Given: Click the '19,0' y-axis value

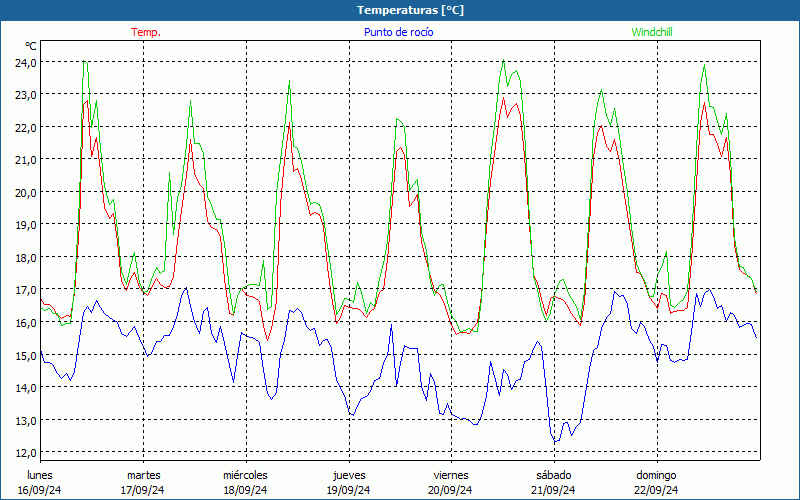Looking at the screenshot, I should click(26, 225).
